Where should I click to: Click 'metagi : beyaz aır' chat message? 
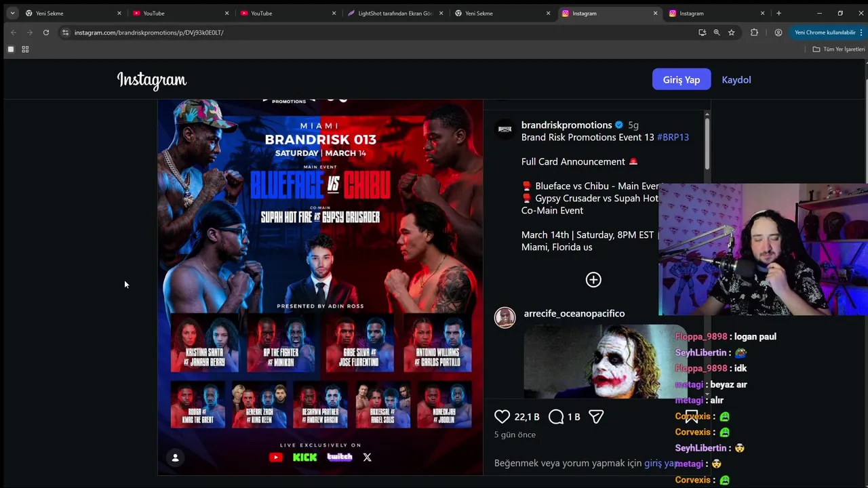coord(711,384)
